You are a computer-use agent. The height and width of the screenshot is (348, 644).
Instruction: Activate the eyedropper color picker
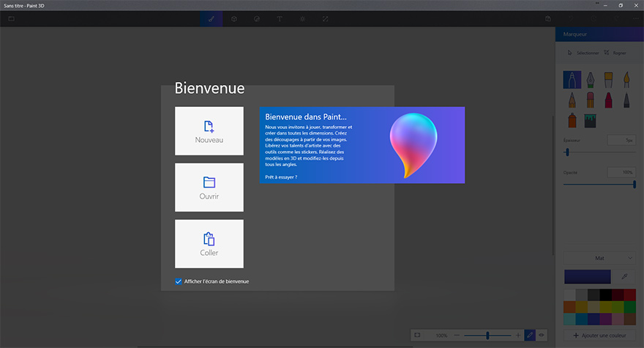624,277
